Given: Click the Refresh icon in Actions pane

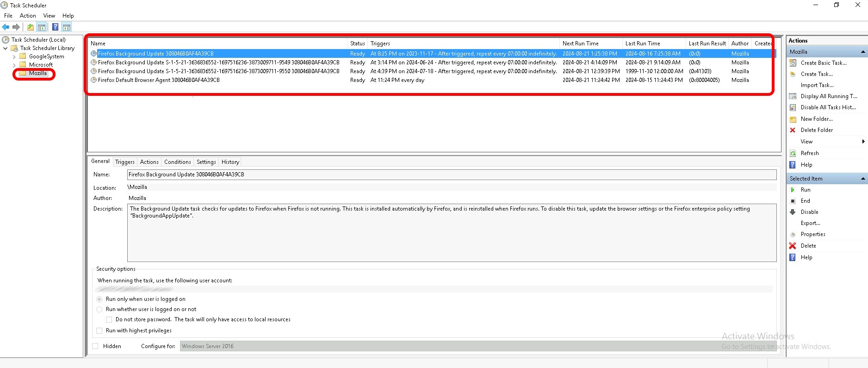Looking at the screenshot, I should point(793,153).
